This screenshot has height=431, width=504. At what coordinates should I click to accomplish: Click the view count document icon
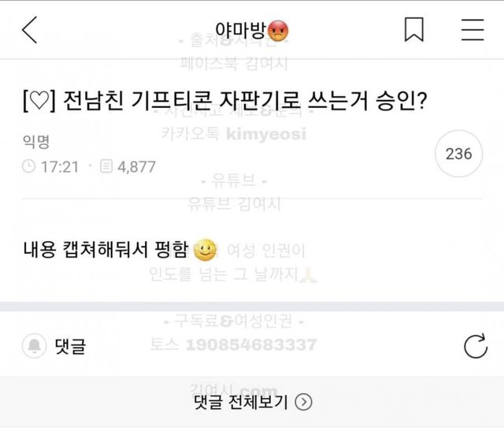click(x=106, y=166)
